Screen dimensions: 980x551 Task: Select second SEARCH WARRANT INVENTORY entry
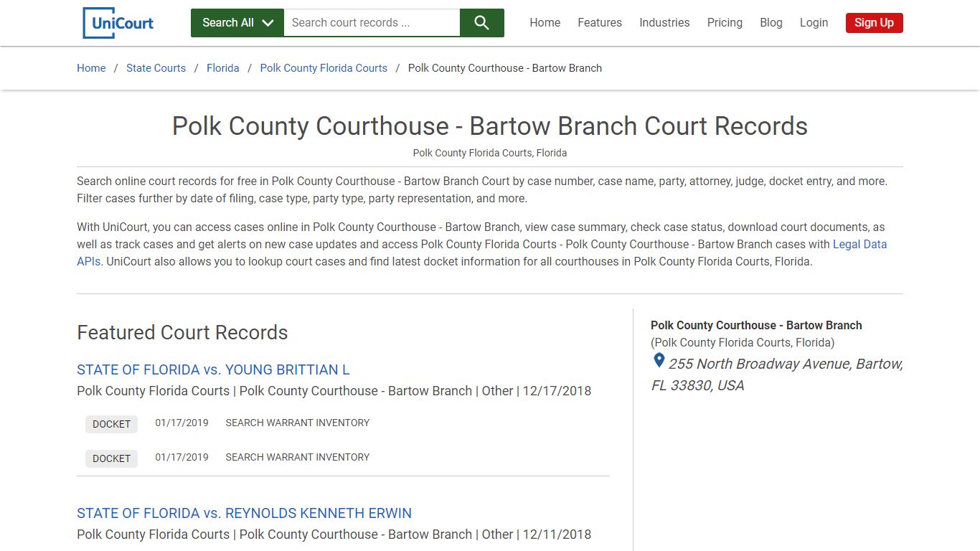tap(298, 458)
